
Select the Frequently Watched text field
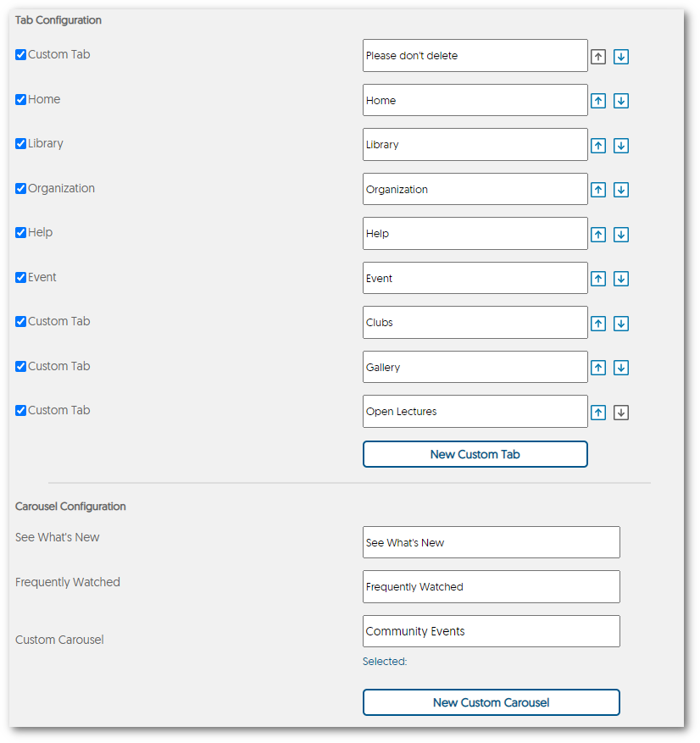tap(491, 586)
